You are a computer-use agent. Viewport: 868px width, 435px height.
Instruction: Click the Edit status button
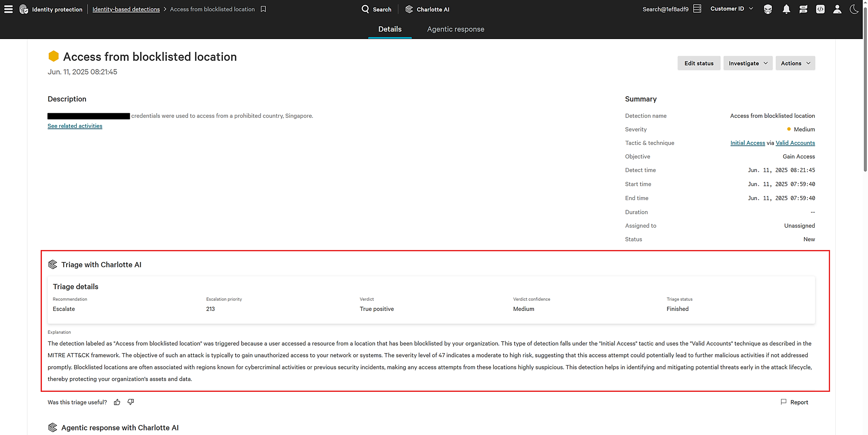[x=698, y=63]
